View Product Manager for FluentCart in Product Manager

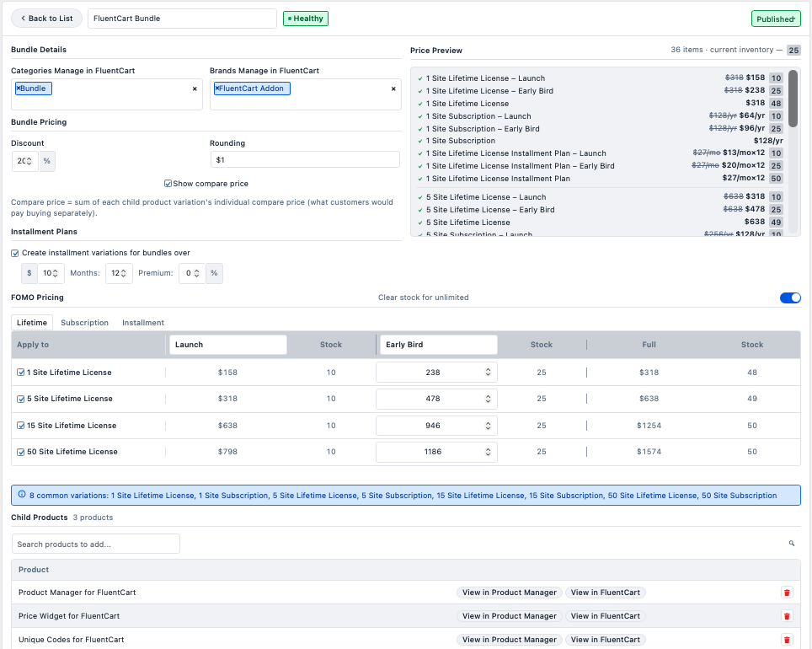pos(509,593)
